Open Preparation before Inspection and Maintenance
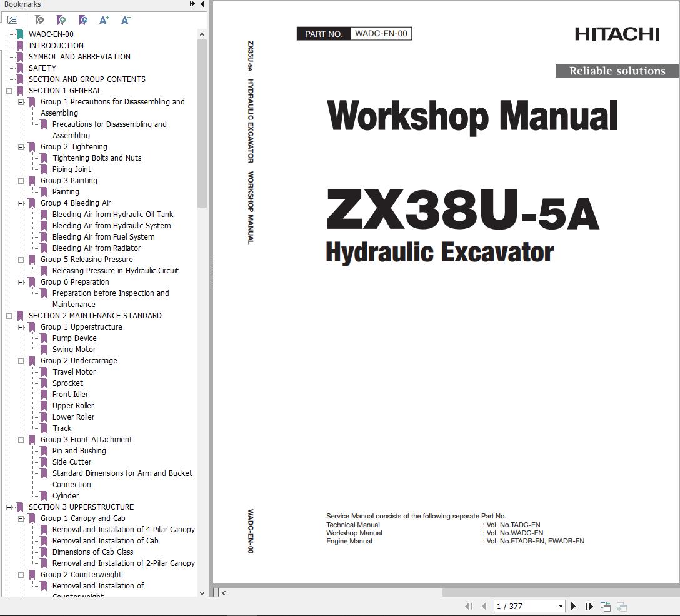 pos(111,298)
